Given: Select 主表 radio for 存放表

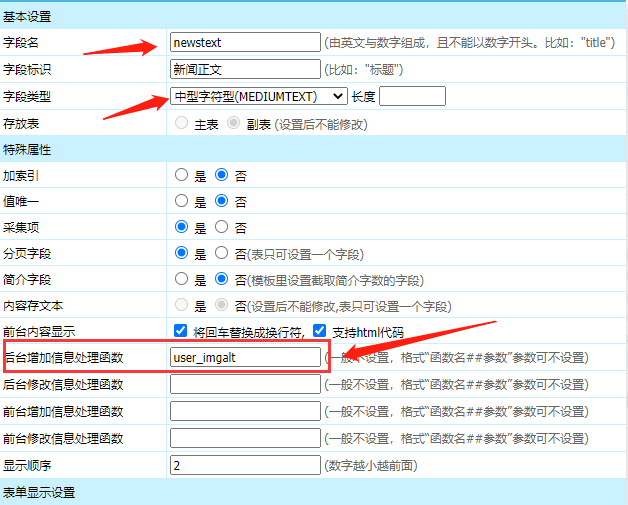Looking at the screenshot, I should click(x=181, y=123).
